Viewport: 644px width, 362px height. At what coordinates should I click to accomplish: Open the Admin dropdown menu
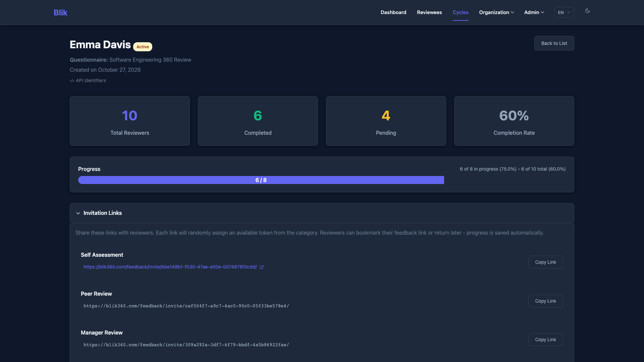pos(534,12)
